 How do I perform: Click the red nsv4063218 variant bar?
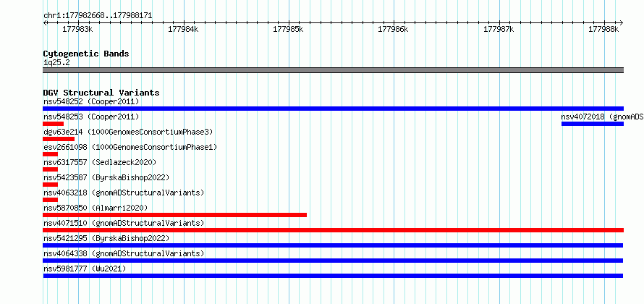50,200
